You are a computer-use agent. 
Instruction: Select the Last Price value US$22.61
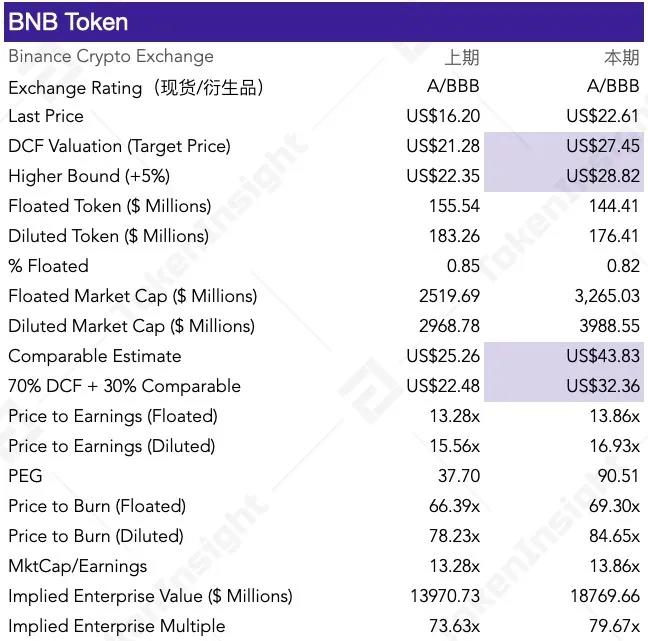602,116
